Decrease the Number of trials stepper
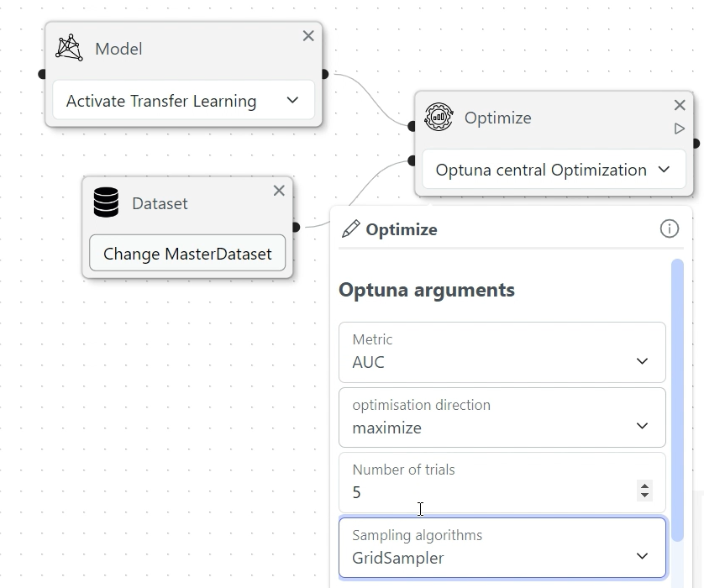This screenshot has height=588, width=704. 644,496
